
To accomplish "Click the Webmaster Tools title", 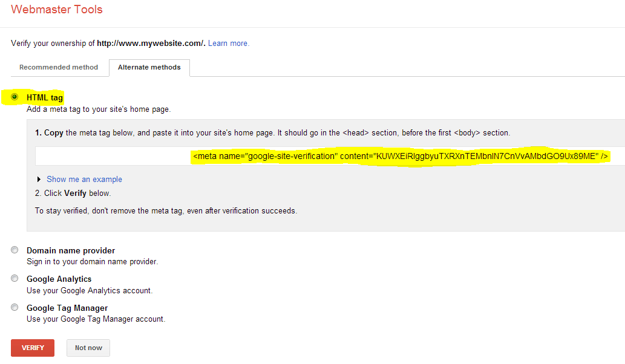I will pos(57,10).
